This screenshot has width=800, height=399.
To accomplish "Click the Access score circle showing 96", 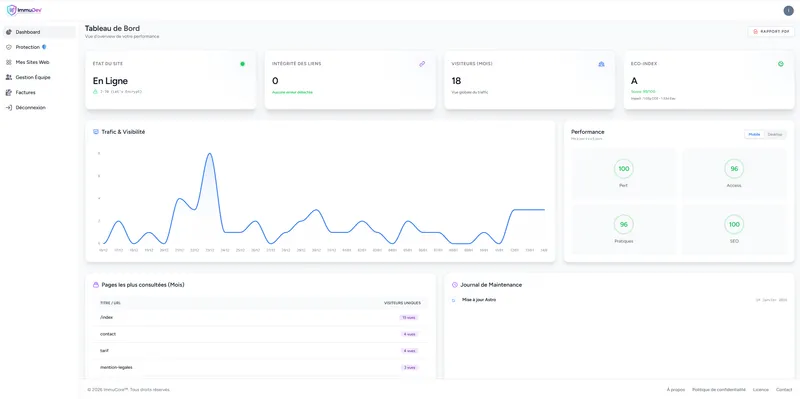I will click(x=734, y=169).
